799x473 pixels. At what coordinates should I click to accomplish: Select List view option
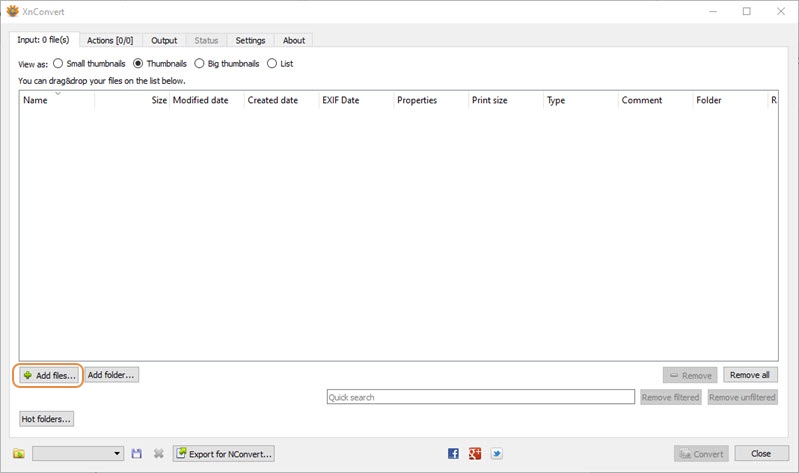(272, 64)
